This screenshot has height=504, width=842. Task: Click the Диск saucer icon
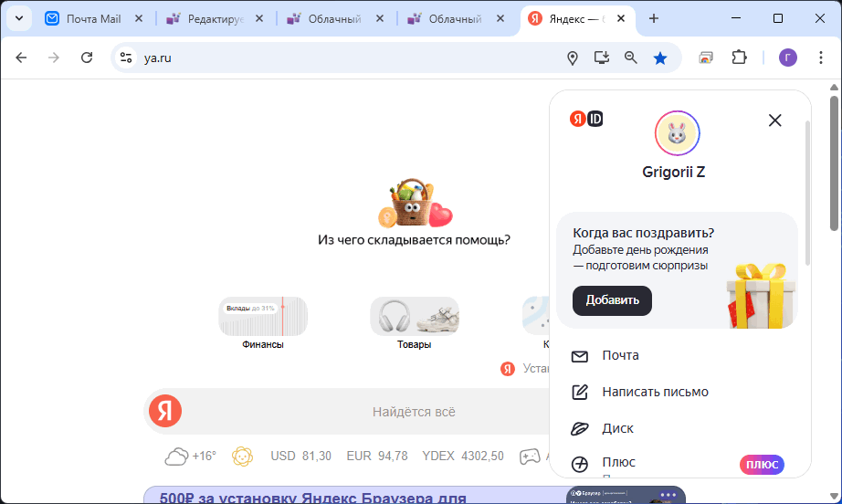(x=579, y=429)
